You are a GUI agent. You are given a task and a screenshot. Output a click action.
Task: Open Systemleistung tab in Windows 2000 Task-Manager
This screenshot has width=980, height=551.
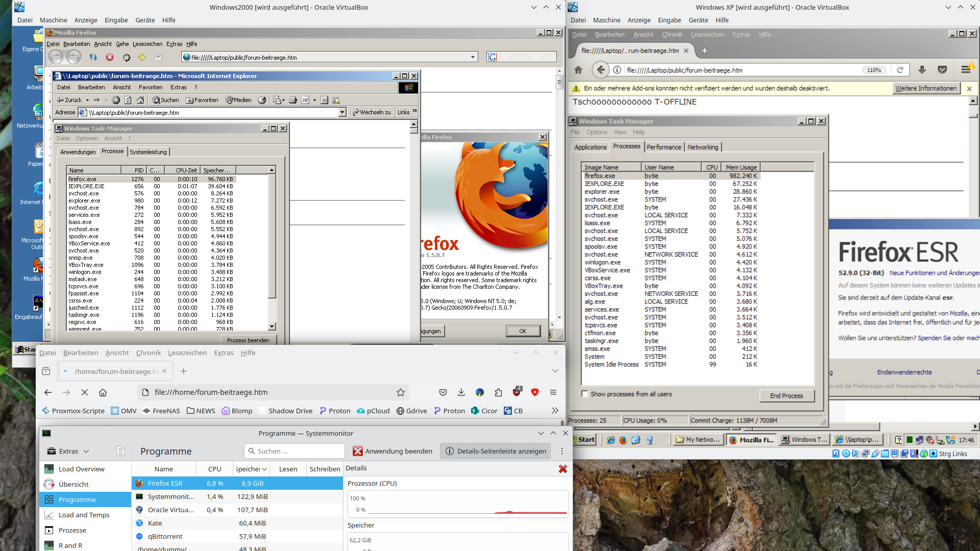pyautogui.click(x=148, y=152)
